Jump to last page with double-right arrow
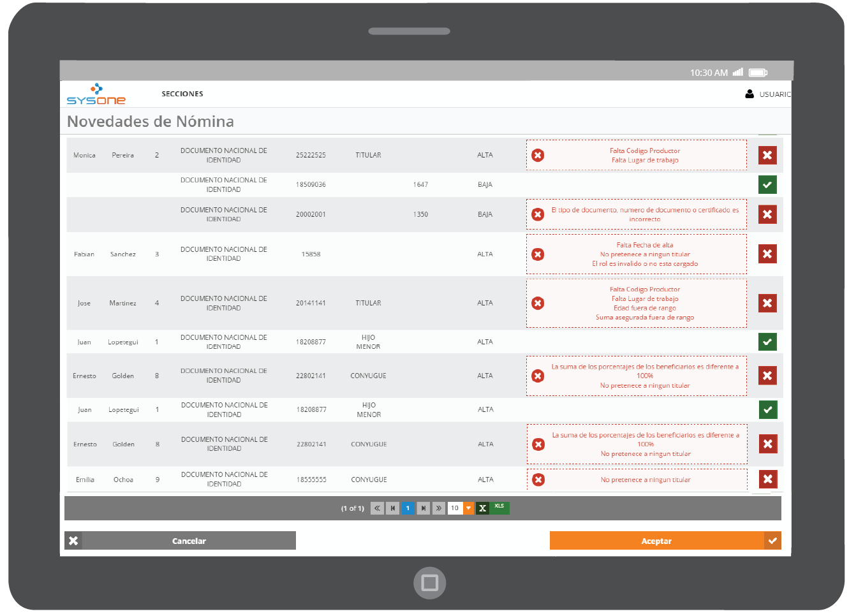 point(439,508)
